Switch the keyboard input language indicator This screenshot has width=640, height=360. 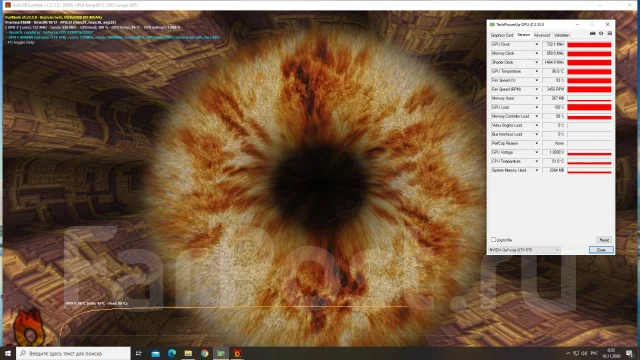coord(594,353)
